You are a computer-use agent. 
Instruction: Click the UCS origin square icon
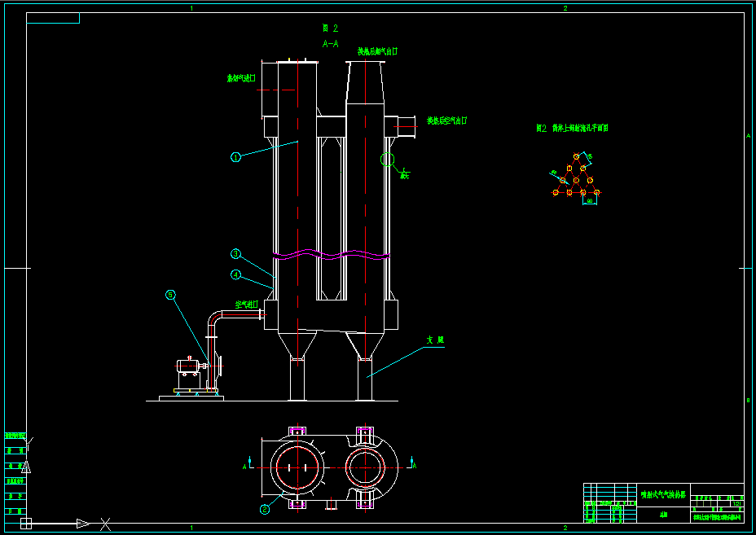25,523
